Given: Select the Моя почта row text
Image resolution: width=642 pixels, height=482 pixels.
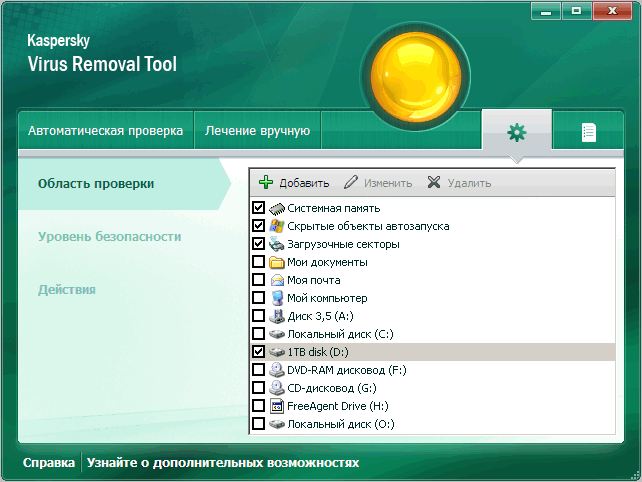Looking at the screenshot, I should tap(314, 281).
